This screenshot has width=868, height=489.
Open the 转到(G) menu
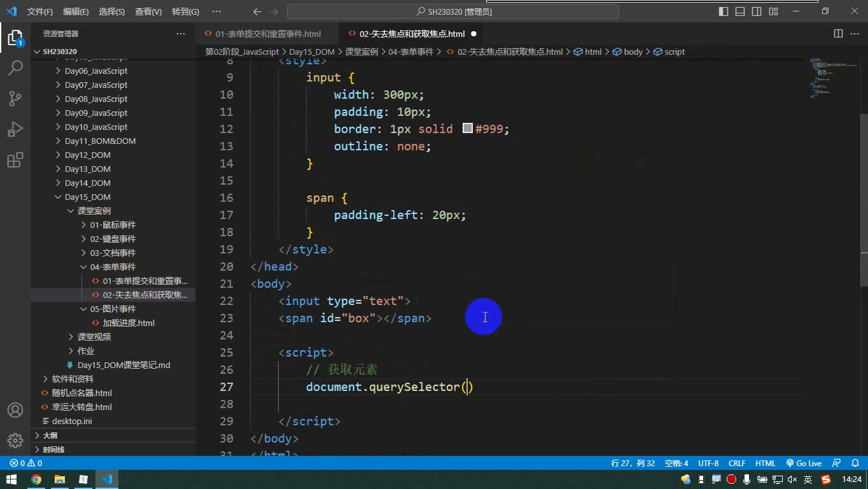[185, 11]
